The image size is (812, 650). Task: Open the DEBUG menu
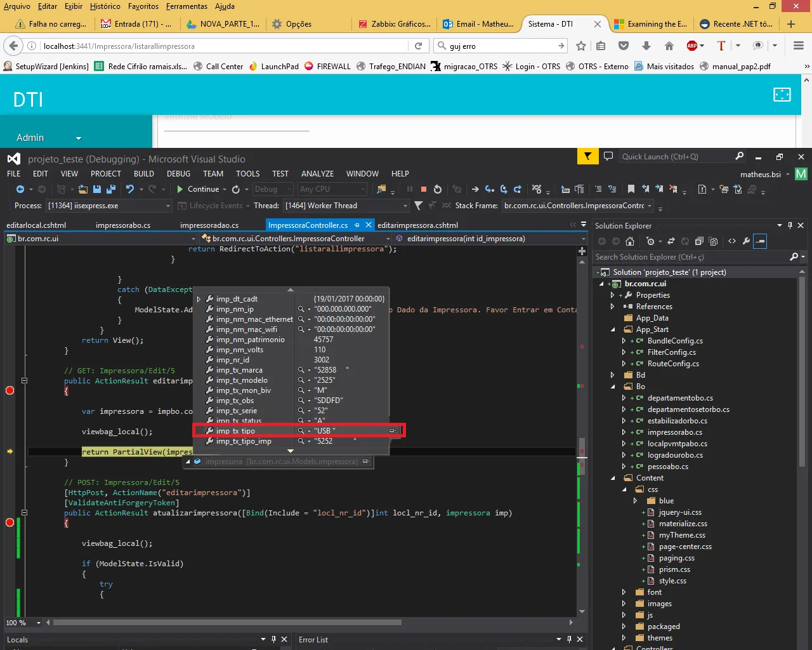[178, 173]
